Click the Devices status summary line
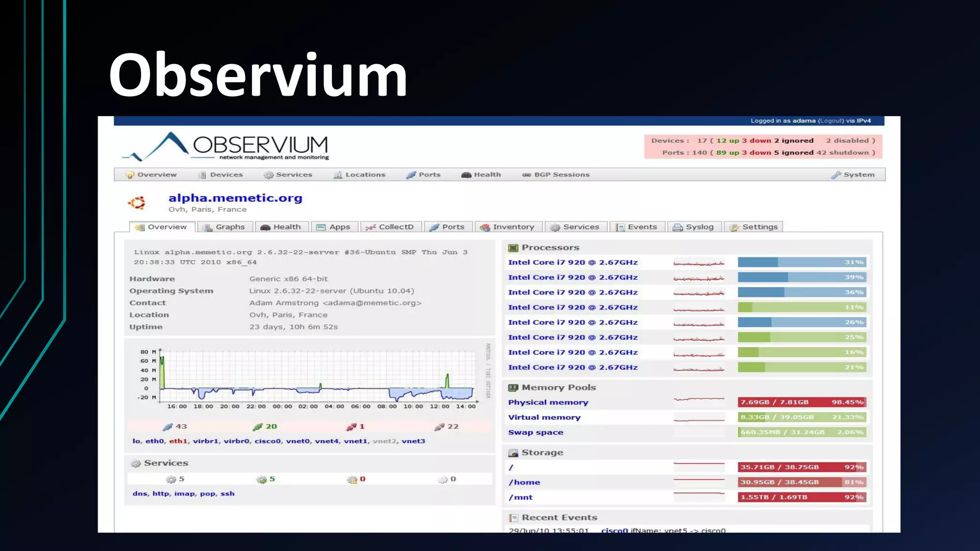This screenshot has width=980, height=551. 763,141
